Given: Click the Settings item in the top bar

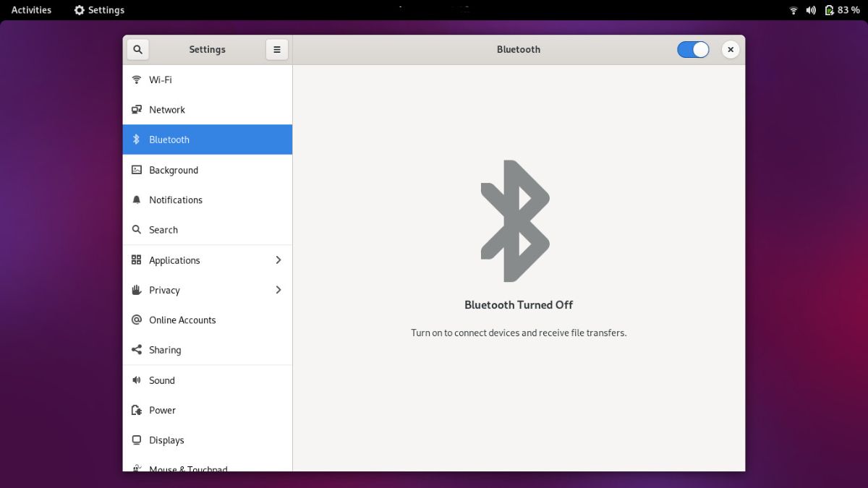Looking at the screenshot, I should [x=98, y=9].
